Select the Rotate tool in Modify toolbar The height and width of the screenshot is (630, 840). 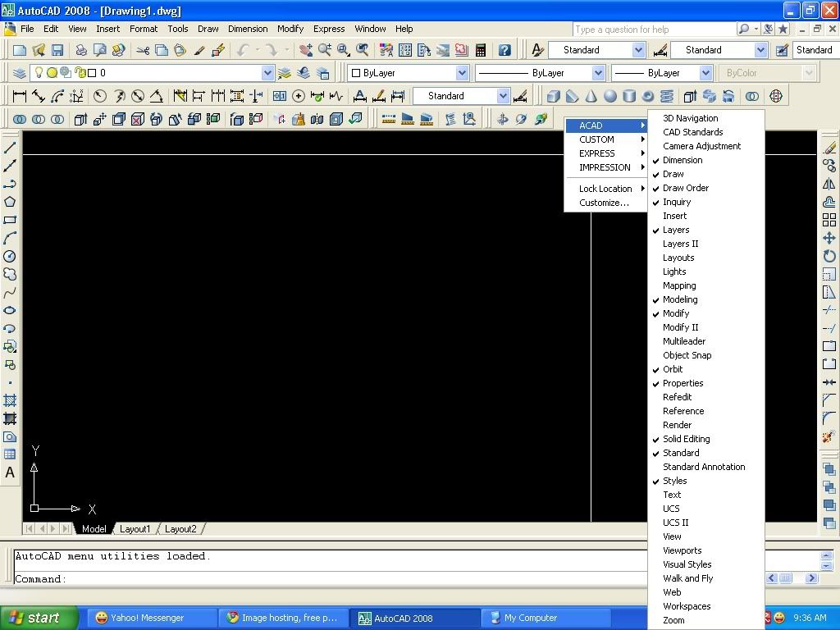829,256
